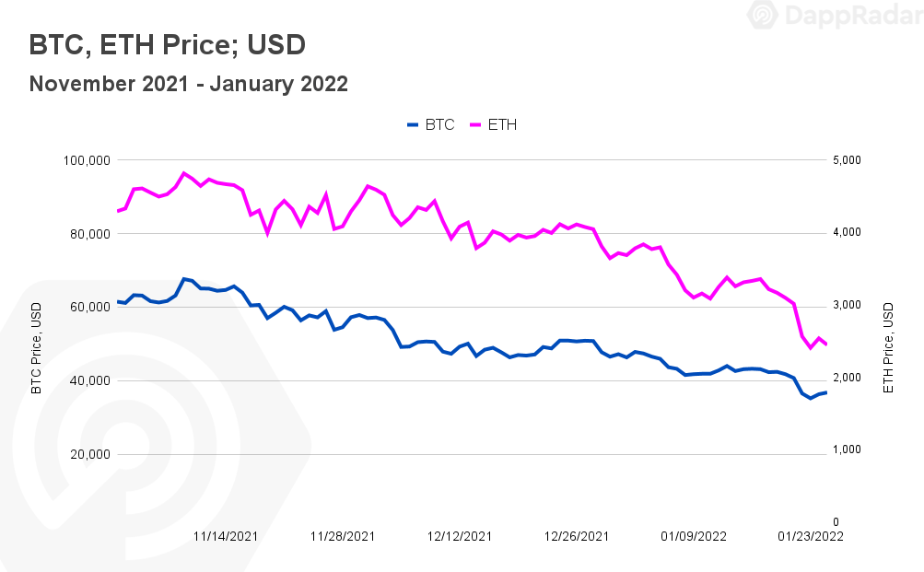Select the 01/09/2022 date axis label
This screenshot has height=572, width=924.
pos(693,536)
